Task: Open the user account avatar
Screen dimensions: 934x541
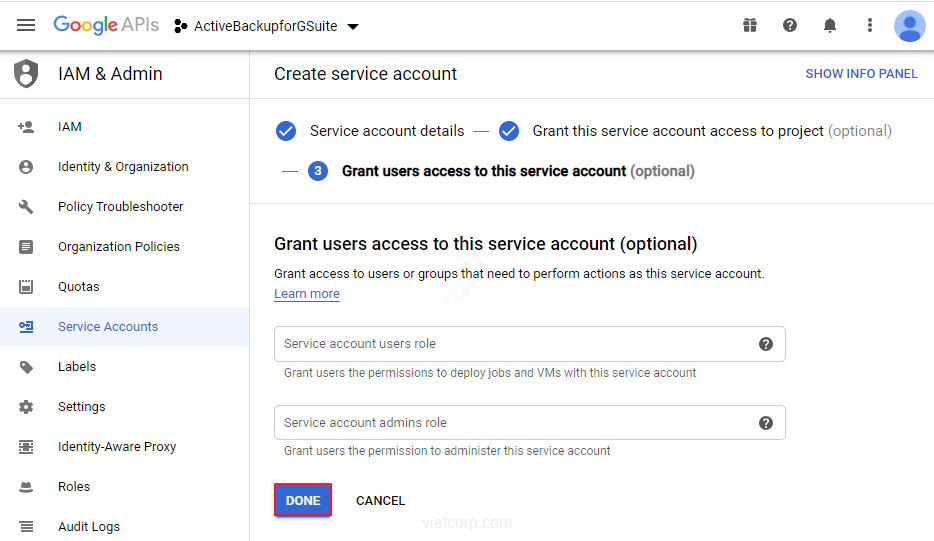Action: (x=909, y=25)
